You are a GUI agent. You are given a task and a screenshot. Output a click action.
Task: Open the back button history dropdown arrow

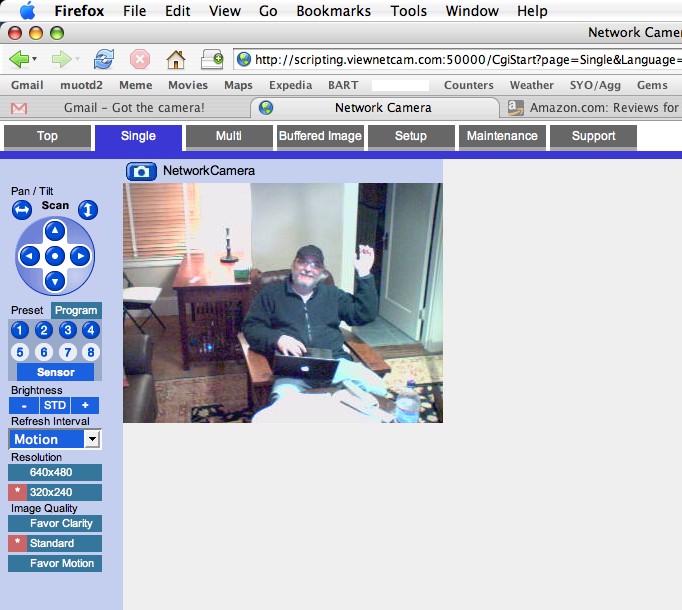37,59
